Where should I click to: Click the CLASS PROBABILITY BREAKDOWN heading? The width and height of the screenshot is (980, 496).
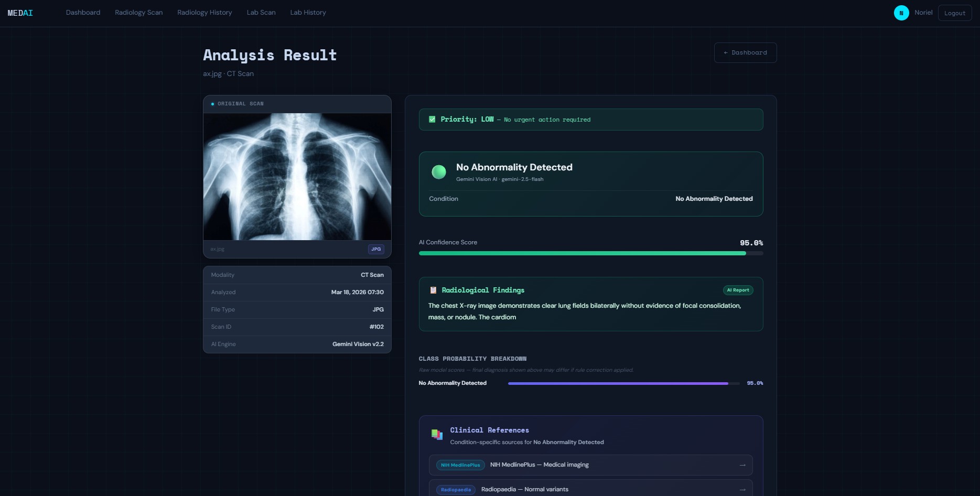pyautogui.click(x=472, y=359)
